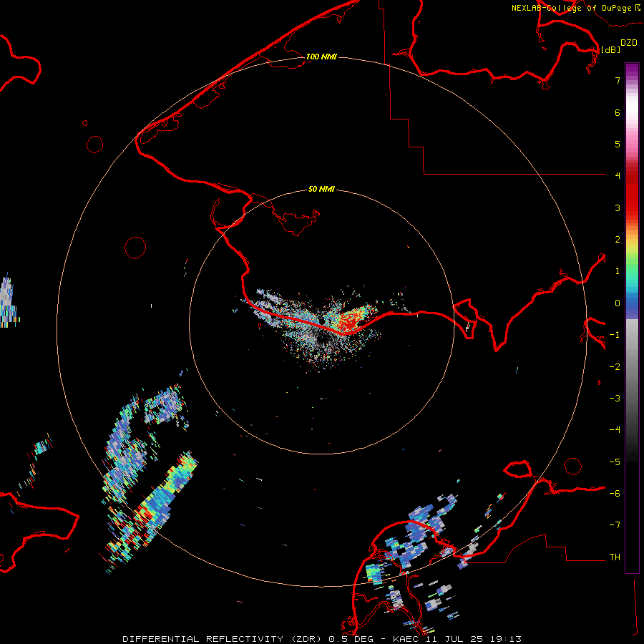Select the -2 tick on the color scale
The width and height of the screenshot is (644, 644).
615,367
